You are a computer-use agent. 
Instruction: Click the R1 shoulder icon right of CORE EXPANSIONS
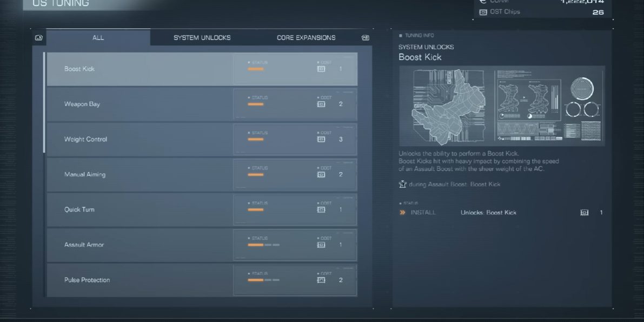pos(365,38)
